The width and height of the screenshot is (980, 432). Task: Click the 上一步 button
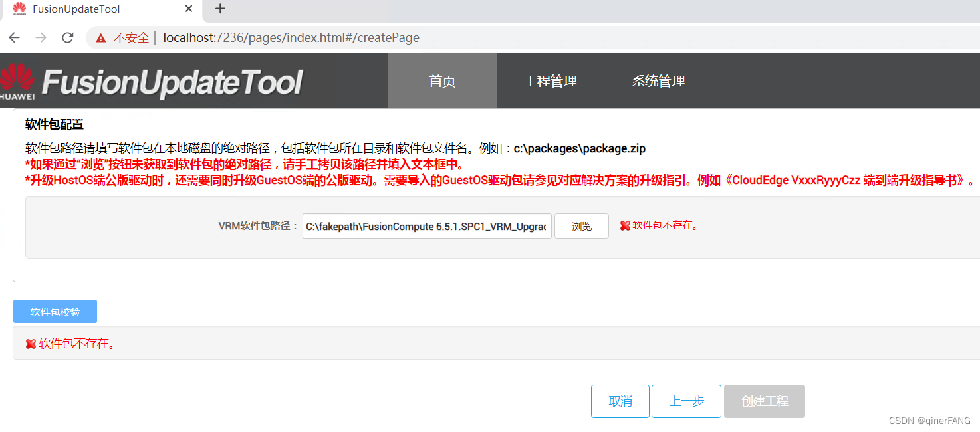[686, 401]
